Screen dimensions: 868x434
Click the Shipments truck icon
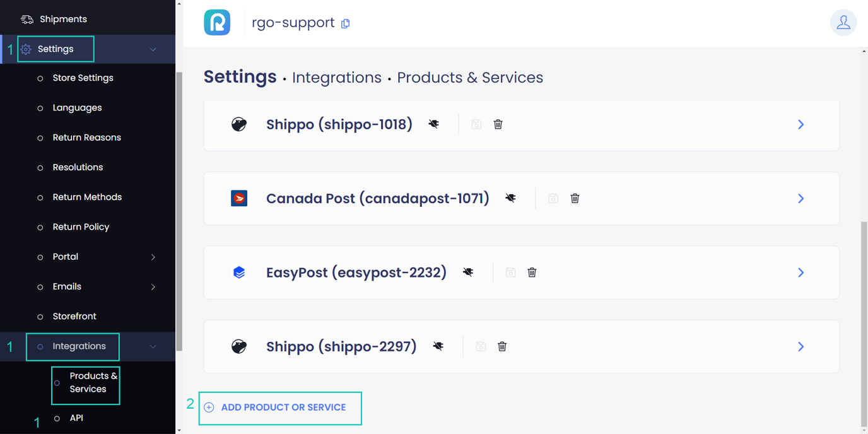tap(27, 18)
